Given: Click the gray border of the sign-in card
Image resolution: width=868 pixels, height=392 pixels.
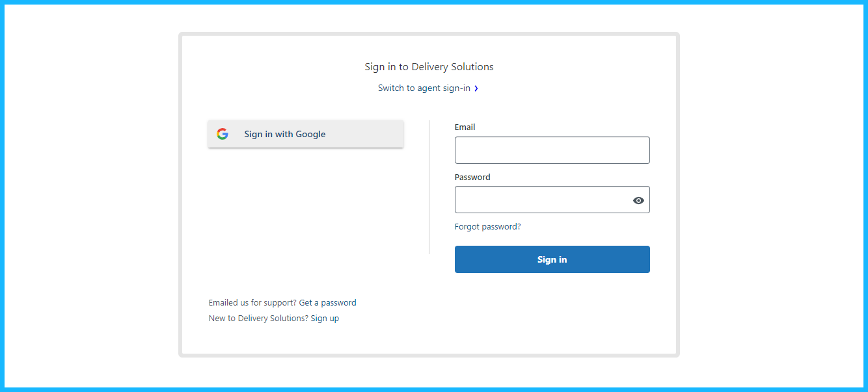Looking at the screenshot, I should [180, 195].
